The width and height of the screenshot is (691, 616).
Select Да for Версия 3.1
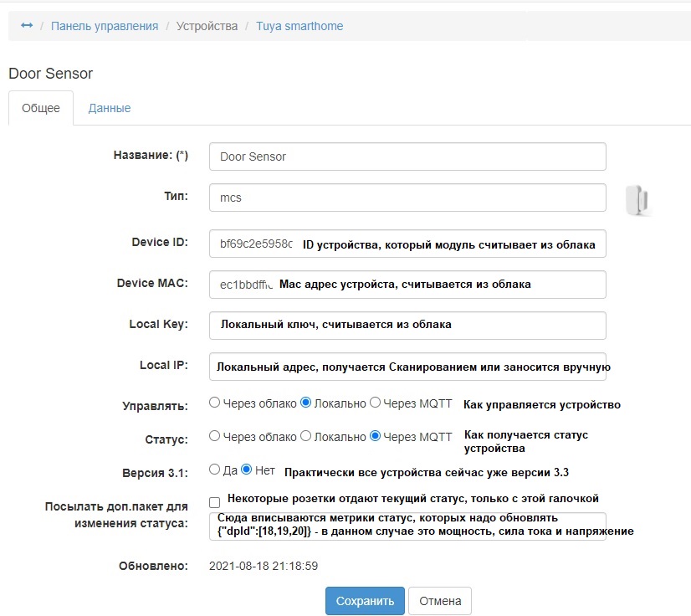(215, 470)
